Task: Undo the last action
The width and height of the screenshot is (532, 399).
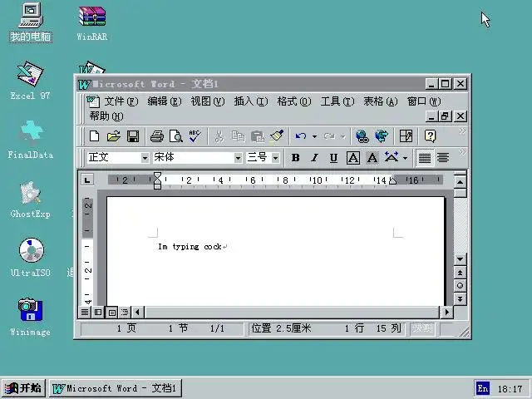Action: (x=301, y=136)
